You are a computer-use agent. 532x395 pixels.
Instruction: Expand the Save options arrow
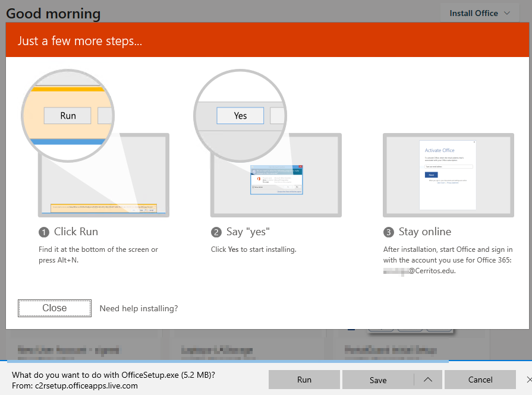coord(428,380)
